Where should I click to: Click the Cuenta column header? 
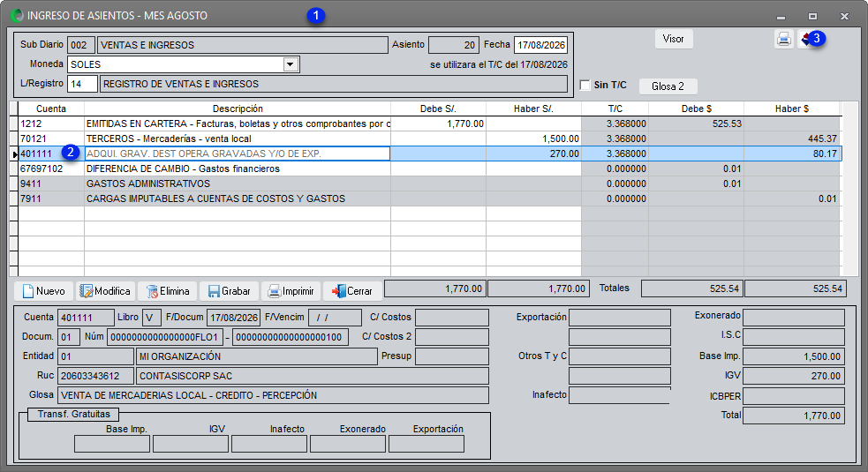point(51,109)
